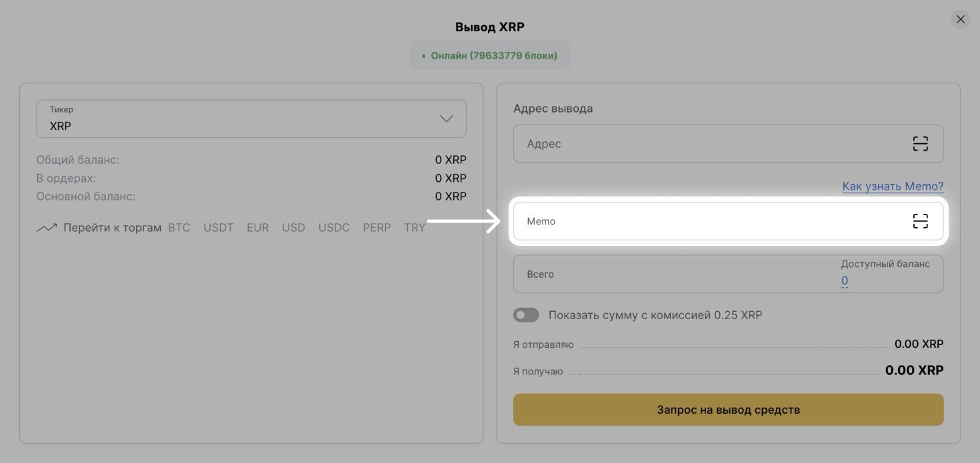The height and width of the screenshot is (463, 980).
Task: Click the 'Общий баланс:' row label
Action: click(x=78, y=160)
